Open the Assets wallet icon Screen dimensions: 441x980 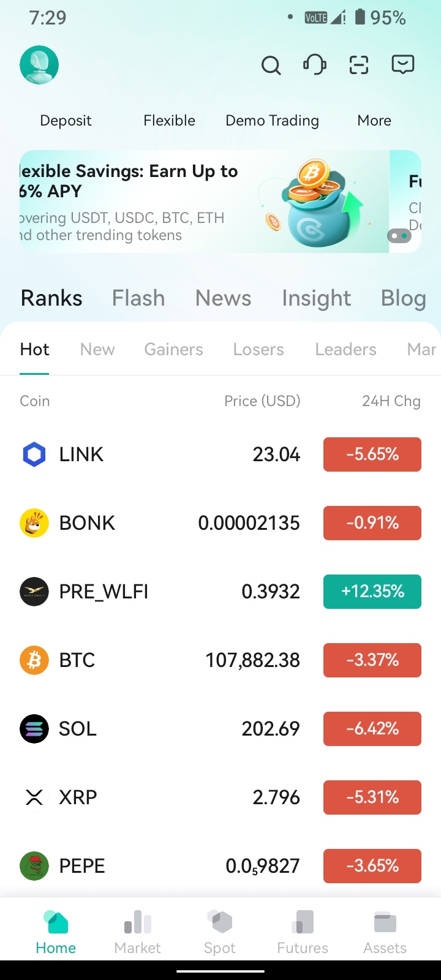pos(385,922)
